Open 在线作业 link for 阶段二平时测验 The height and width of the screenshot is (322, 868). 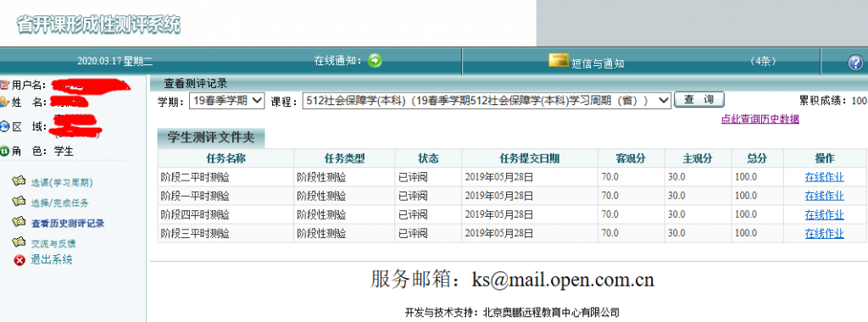click(824, 178)
